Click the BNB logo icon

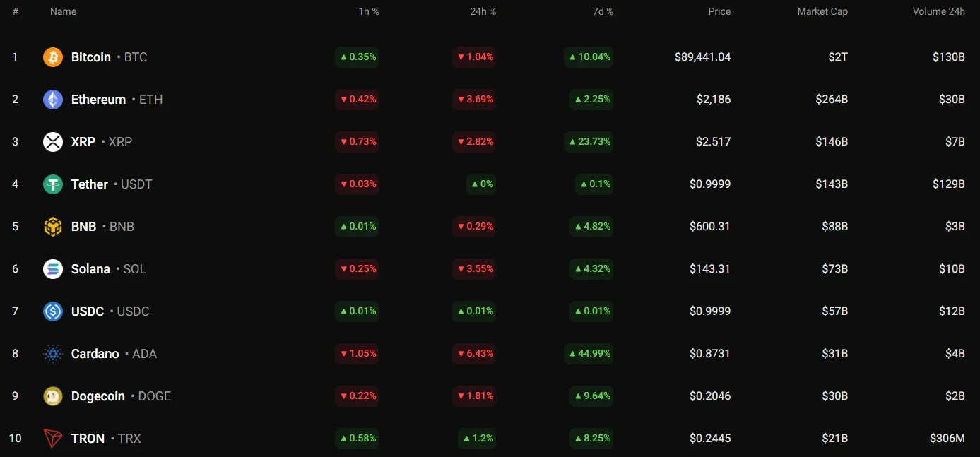(53, 227)
